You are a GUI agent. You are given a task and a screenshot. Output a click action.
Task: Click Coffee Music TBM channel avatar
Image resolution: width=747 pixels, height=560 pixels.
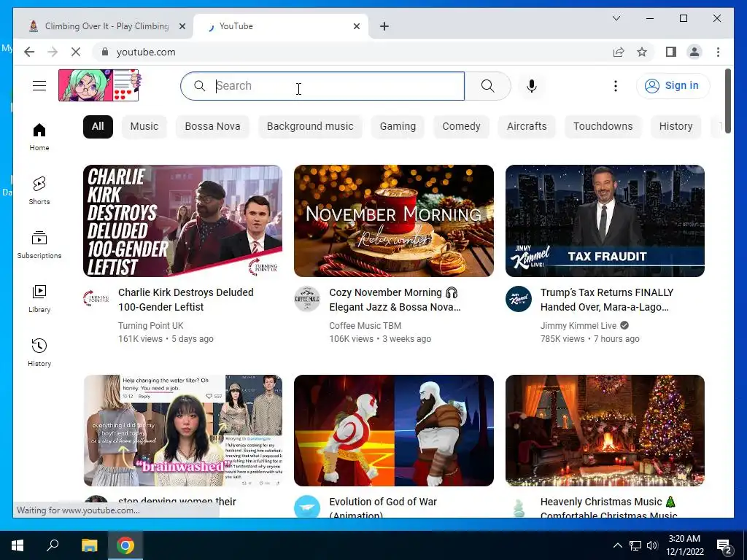[x=307, y=298]
